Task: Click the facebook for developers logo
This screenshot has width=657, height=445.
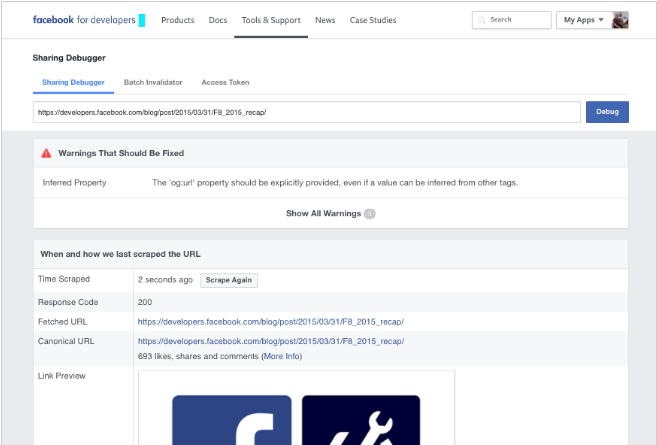Action: [89, 20]
